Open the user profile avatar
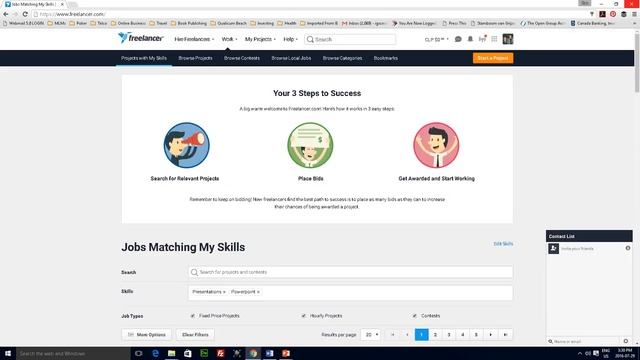Image resolution: width=640 pixels, height=360 pixels. 508,39
